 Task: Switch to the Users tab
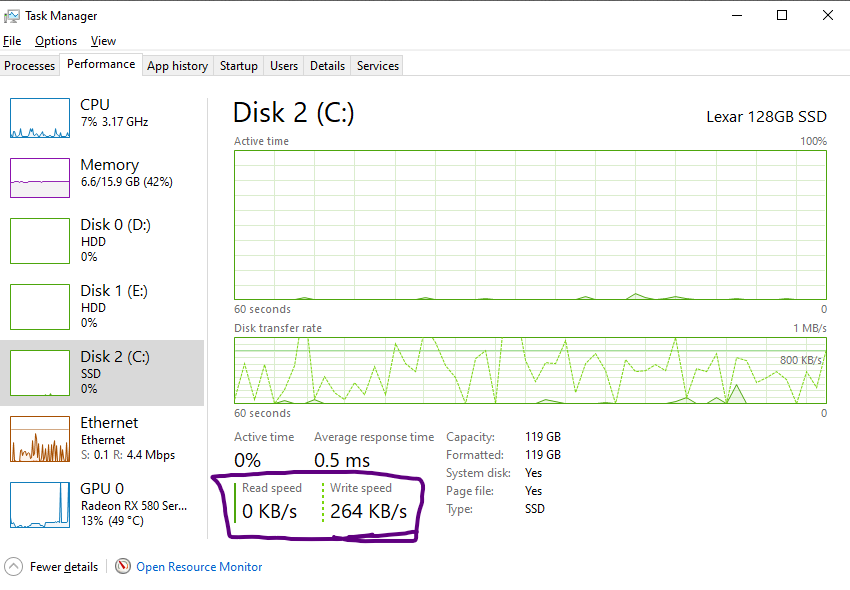point(284,66)
